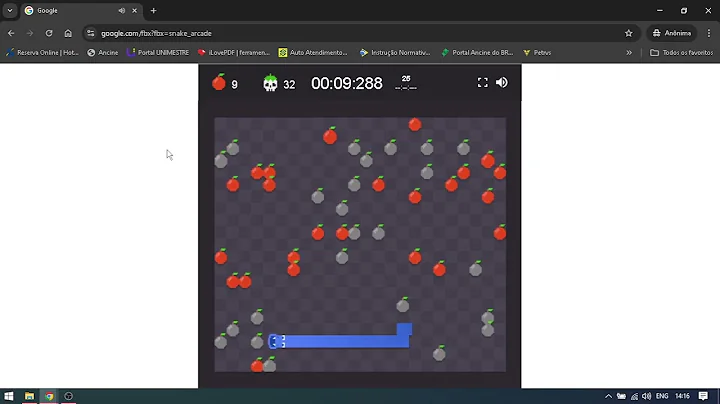The height and width of the screenshot is (404, 720).
Task: Switch to Chrome in the taskbar
Action: coord(49,396)
